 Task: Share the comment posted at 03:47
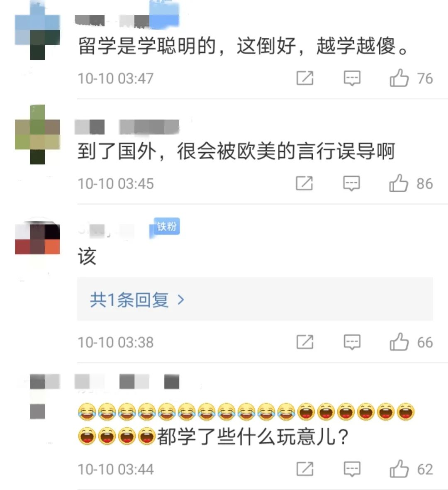pos(304,78)
